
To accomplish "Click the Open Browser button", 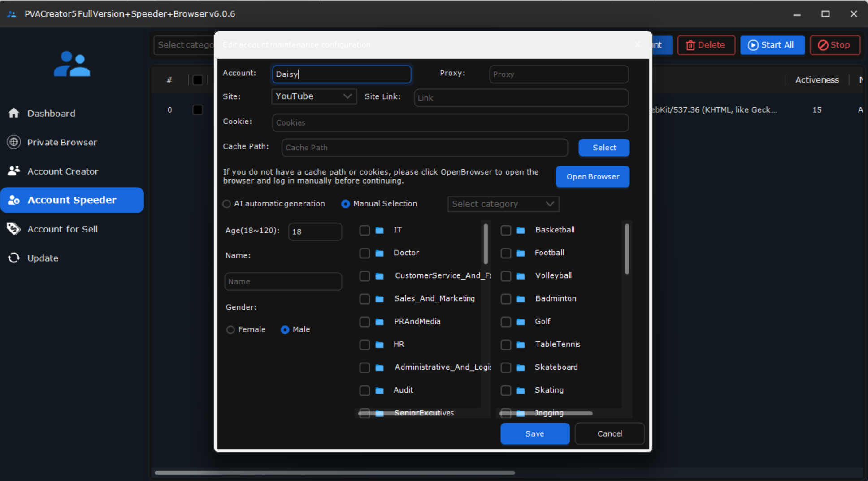I will 592,177.
